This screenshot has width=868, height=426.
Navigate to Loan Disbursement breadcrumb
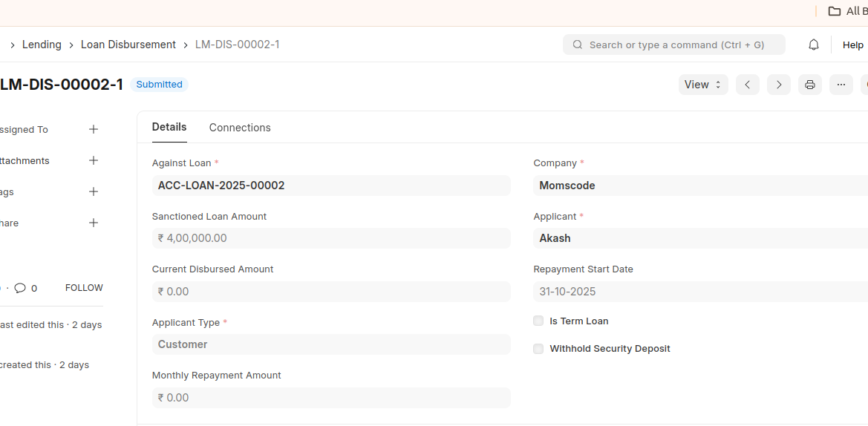point(128,45)
